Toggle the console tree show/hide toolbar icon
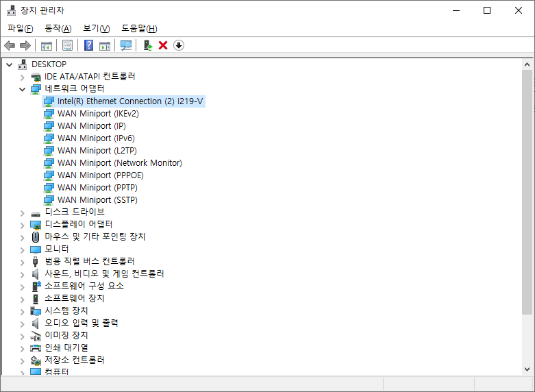Screen dimensions: 535x392 click(x=47, y=45)
